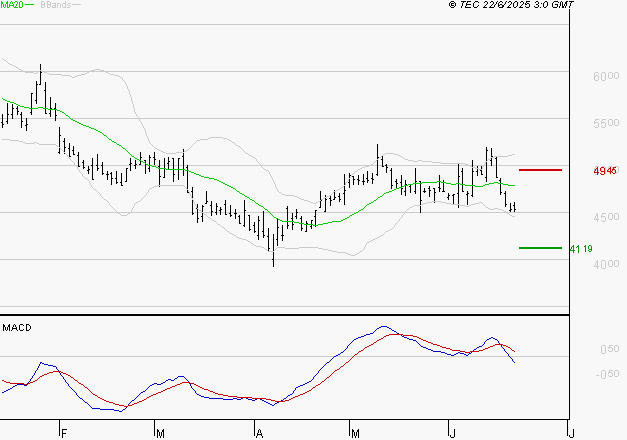Click the first M month marker after F

point(160,433)
